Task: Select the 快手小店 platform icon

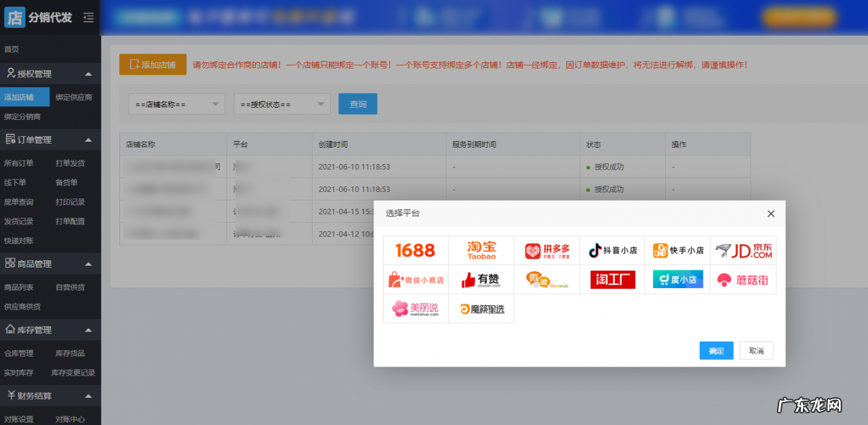Action: click(x=677, y=249)
